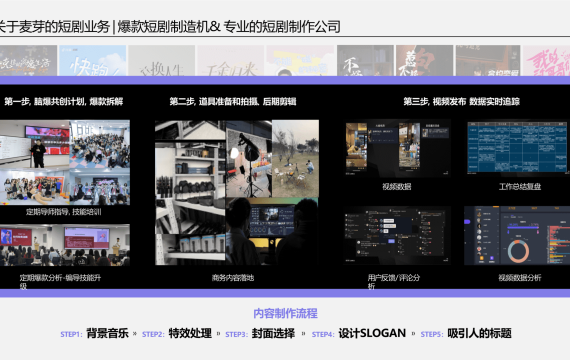570x360 pixels.
Task: Select the STEP5 吸引人的标题 label
Action: (466, 333)
